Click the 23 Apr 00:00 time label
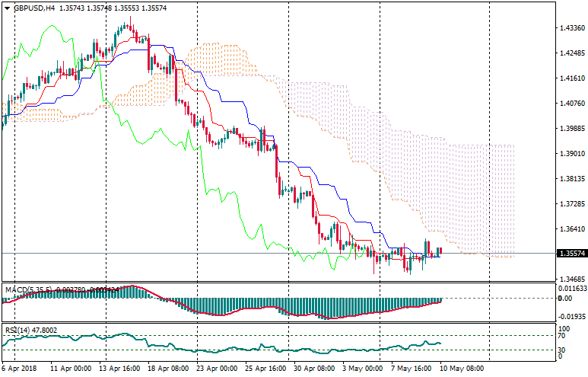 click(218, 368)
